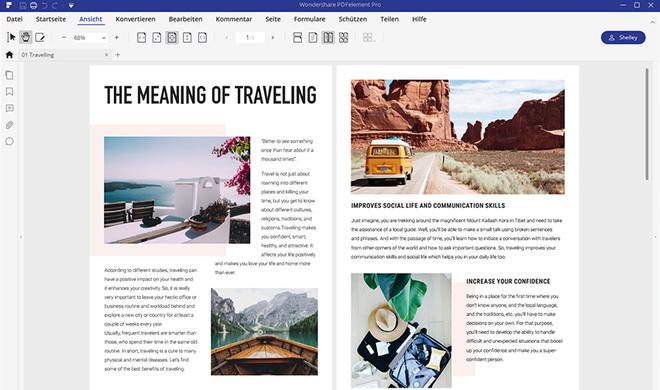Click the heading 'THE MEANING OF TRAVELING'
Viewport: 660px width, 390px height.
210,95
